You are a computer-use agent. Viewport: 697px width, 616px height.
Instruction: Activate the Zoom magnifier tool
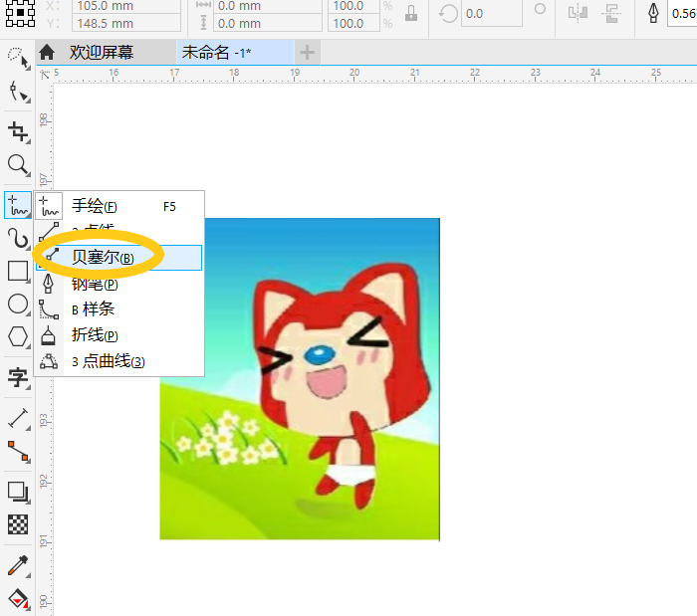[18, 164]
